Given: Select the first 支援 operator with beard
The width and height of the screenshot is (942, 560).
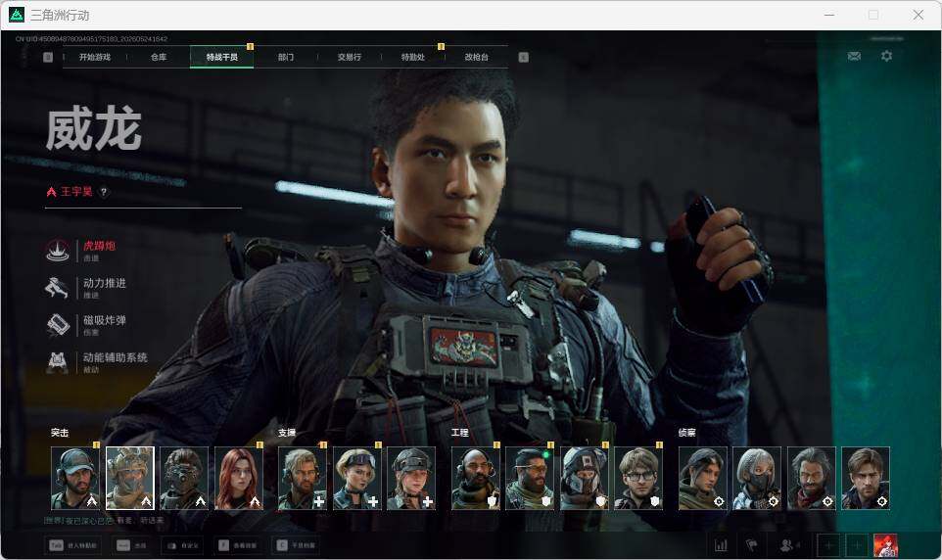Looking at the screenshot, I should 303,479.
